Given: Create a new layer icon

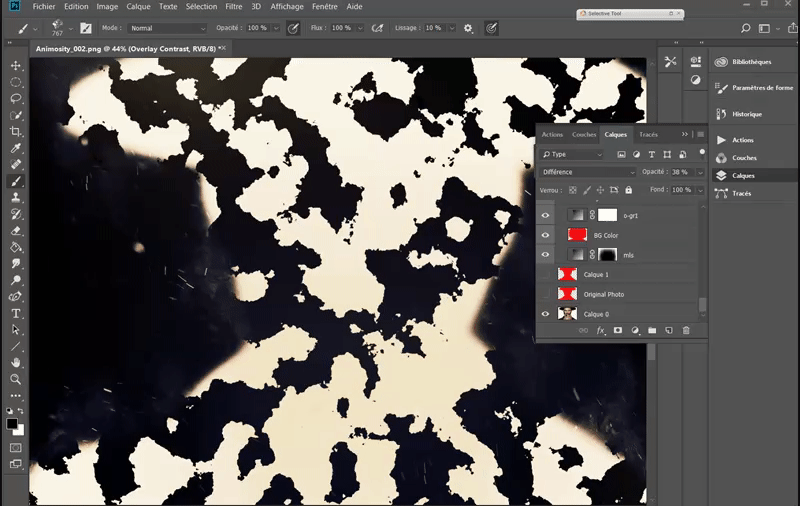Looking at the screenshot, I should click(669, 331).
